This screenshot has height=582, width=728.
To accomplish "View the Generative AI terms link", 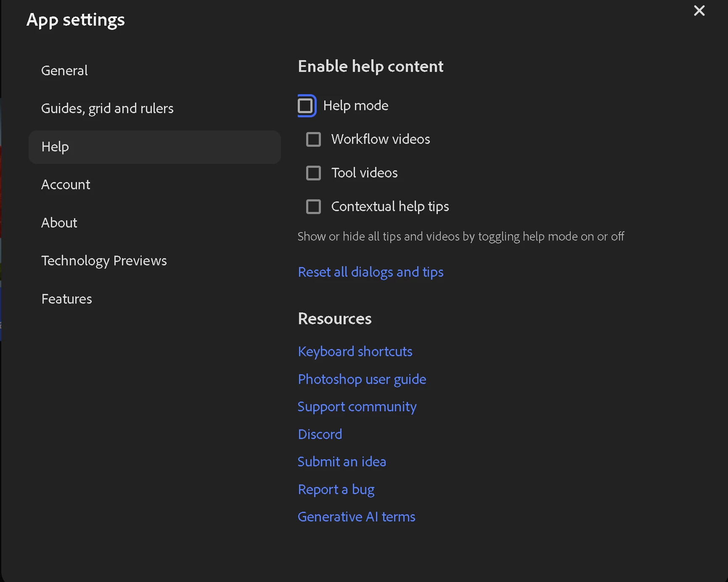I will tap(356, 517).
